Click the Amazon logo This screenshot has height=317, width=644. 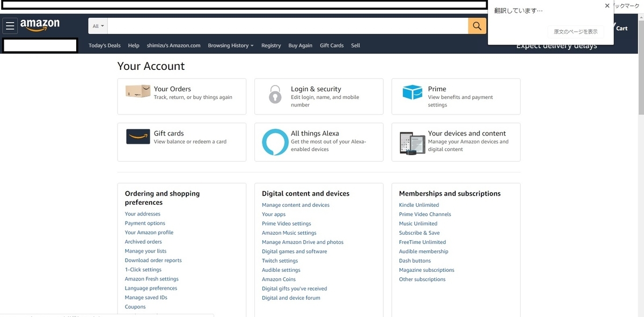pos(40,25)
